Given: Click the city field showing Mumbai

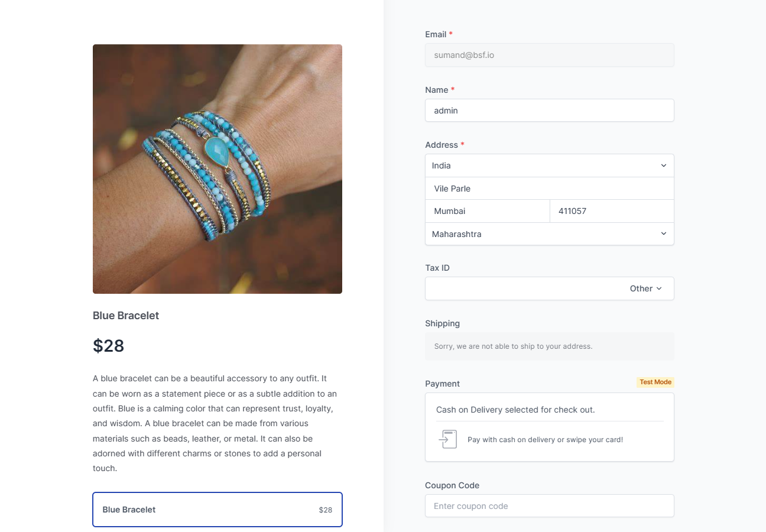Looking at the screenshot, I should pos(487,211).
